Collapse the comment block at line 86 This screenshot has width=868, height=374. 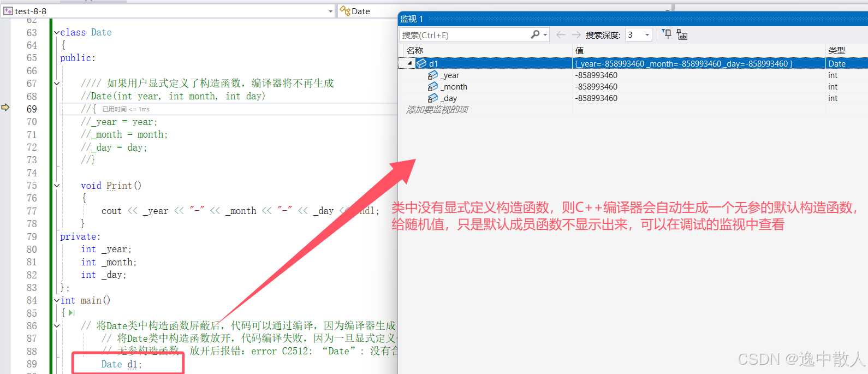click(x=57, y=326)
